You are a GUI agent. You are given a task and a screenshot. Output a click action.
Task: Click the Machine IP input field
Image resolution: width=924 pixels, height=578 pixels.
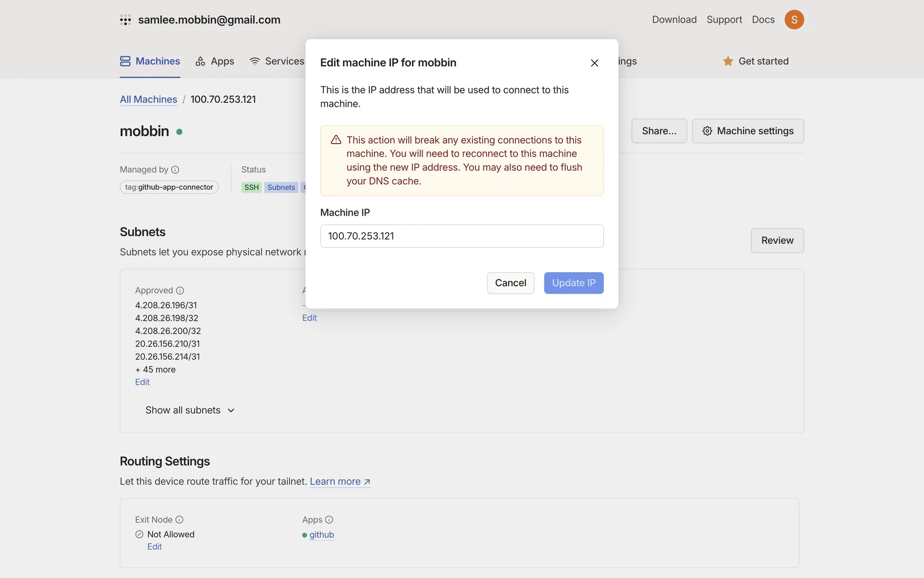[x=462, y=236]
